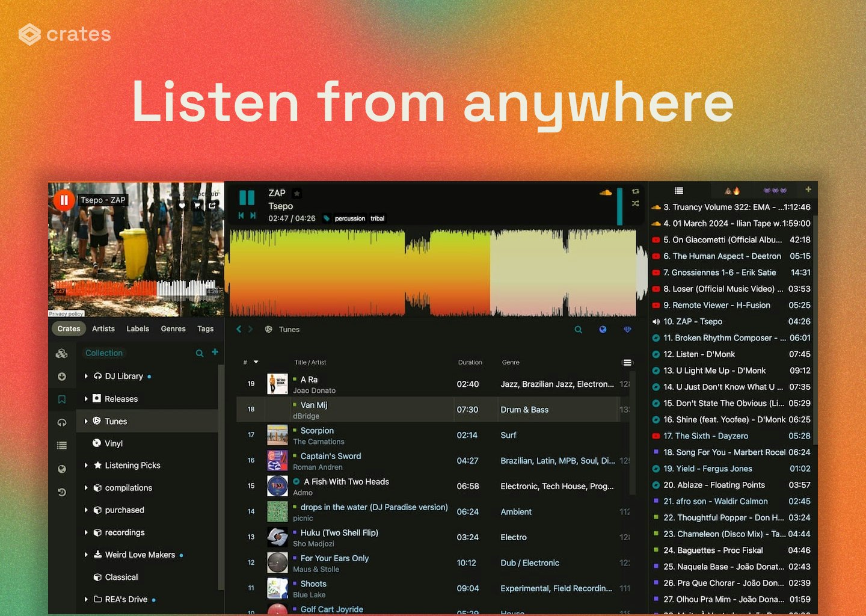Open the history icon in the sidebar
Image resolution: width=866 pixels, height=616 pixels.
(x=61, y=492)
